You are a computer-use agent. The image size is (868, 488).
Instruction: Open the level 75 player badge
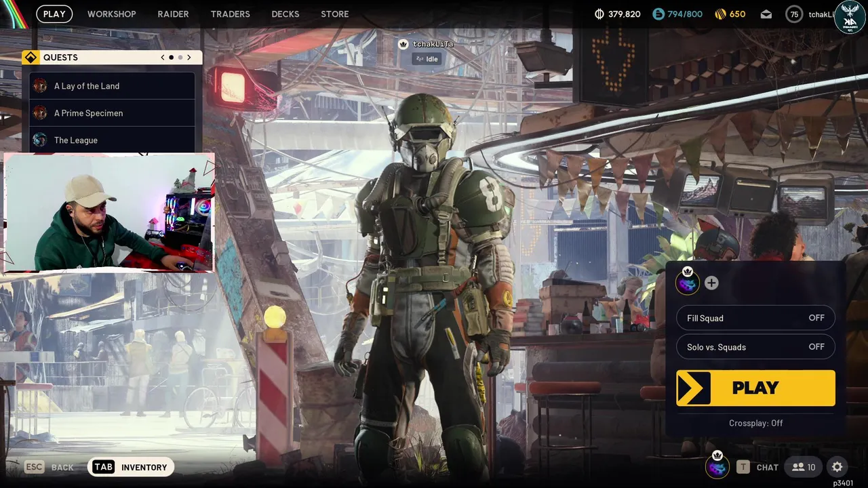[x=795, y=14]
